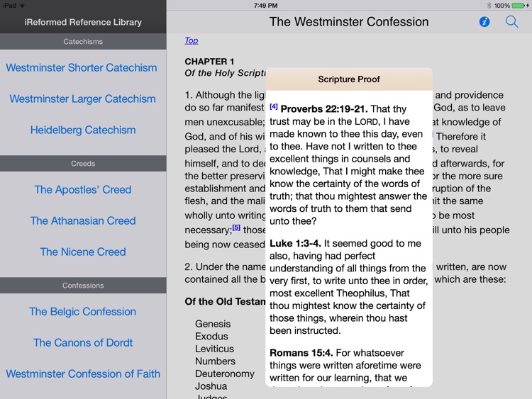Tap the Luke 1:3-4 reference
Viewport: 532px width, 399px height.
[x=295, y=243]
